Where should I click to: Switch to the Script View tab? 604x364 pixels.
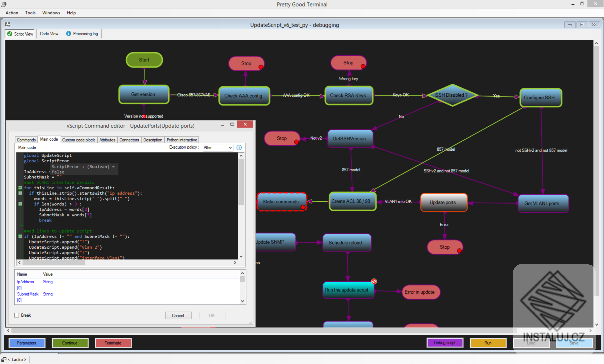point(20,34)
